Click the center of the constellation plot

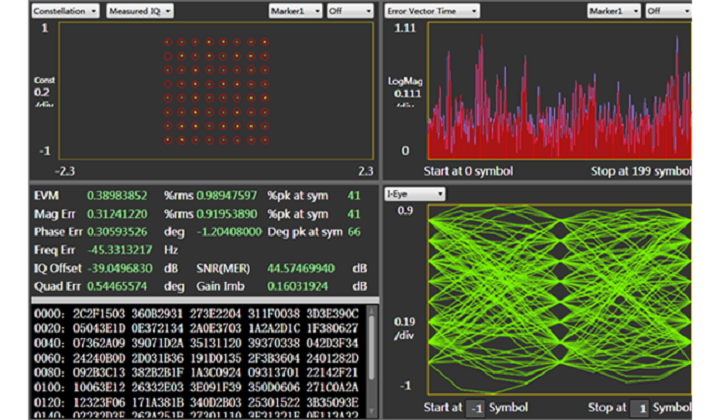[x=216, y=90]
